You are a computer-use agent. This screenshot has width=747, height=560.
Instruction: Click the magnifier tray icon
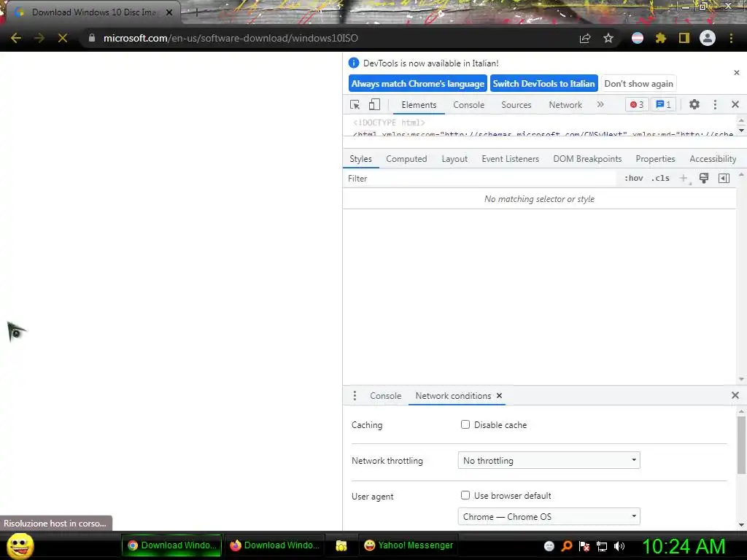coord(567,546)
